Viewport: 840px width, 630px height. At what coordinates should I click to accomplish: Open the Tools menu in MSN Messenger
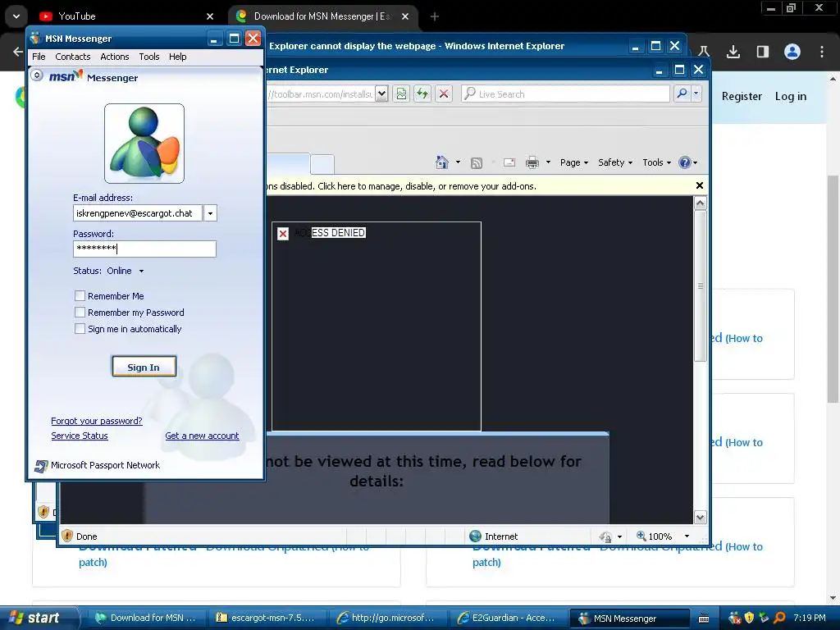149,57
